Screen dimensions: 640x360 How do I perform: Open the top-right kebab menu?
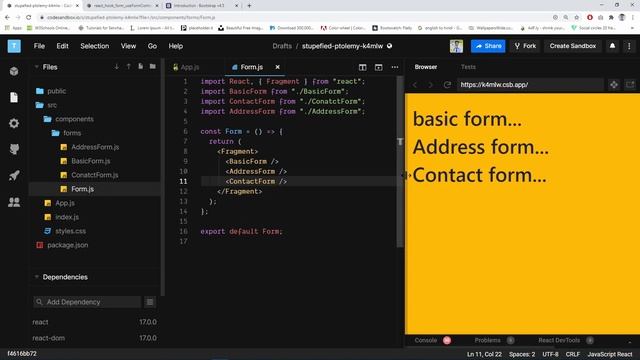(629, 46)
